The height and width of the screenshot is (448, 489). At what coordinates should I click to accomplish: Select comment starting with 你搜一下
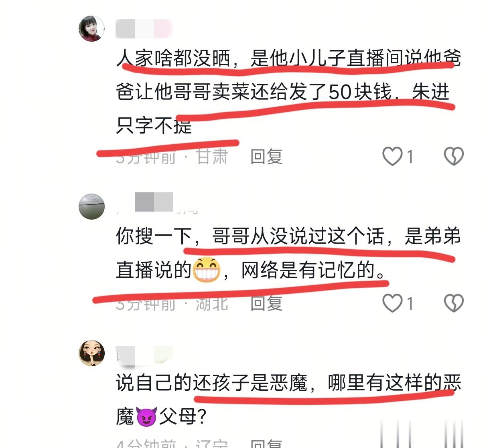[x=288, y=253]
